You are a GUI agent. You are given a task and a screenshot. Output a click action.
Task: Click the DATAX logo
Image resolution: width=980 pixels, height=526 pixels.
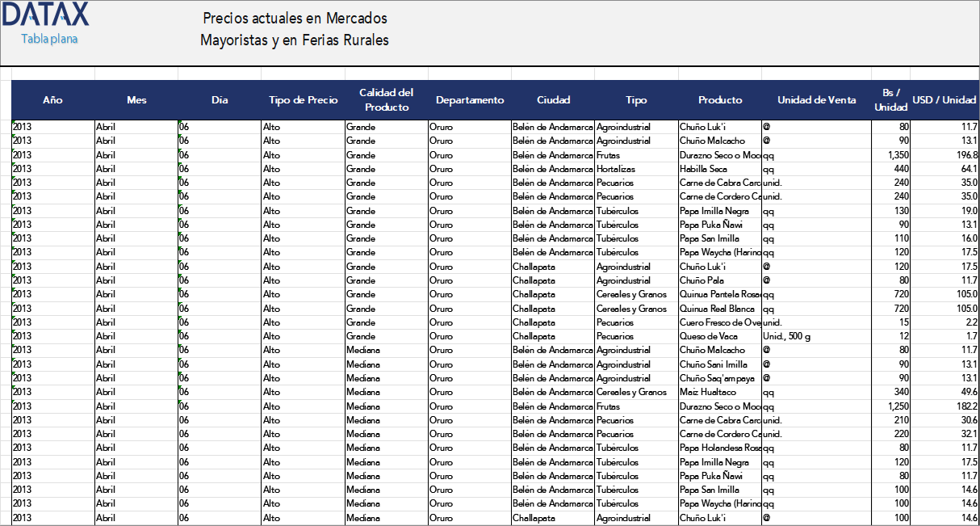pyautogui.click(x=46, y=15)
